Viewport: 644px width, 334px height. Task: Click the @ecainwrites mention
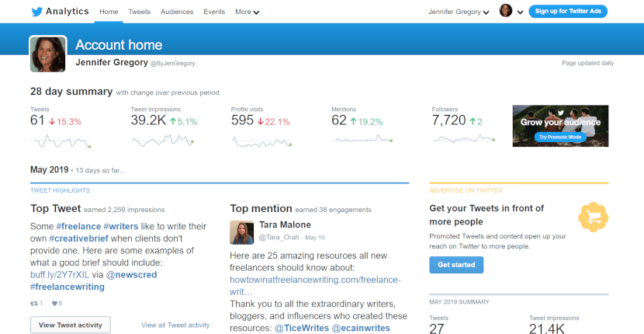(x=361, y=329)
